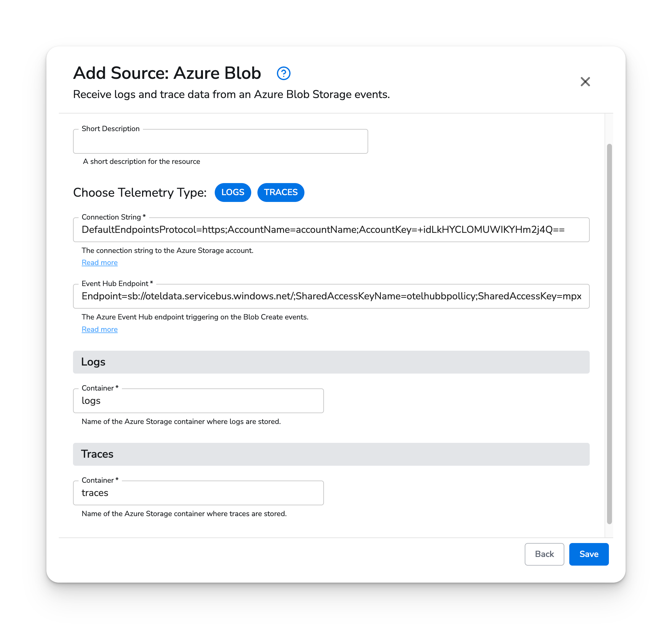Screen dimensions: 672x629
Task: Click the close icon to dismiss dialog
Action: 586,81
